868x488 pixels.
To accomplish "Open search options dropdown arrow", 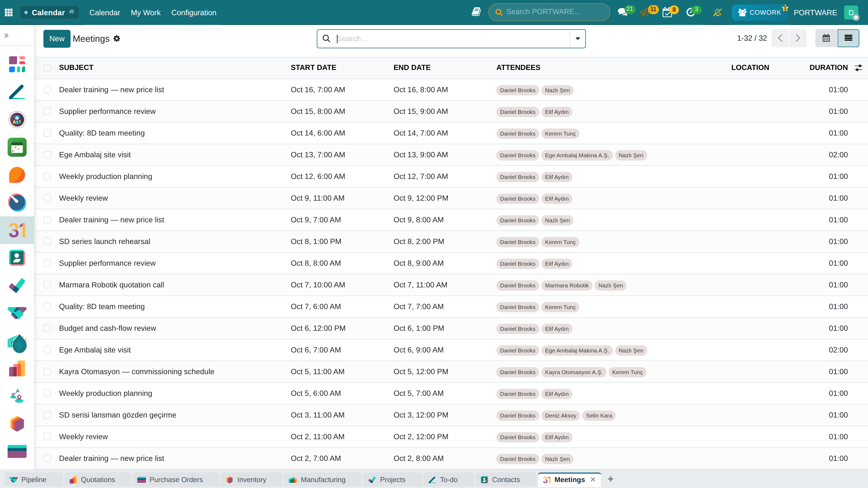I will [577, 38].
